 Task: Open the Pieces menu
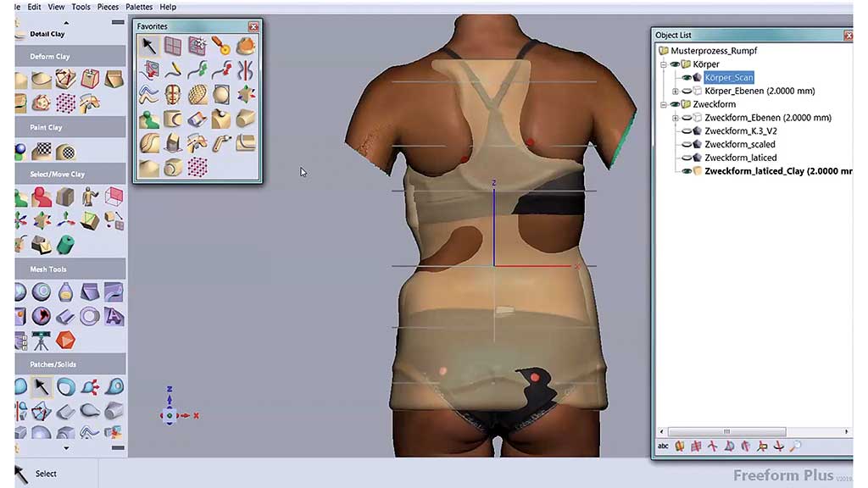(x=108, y=7)
